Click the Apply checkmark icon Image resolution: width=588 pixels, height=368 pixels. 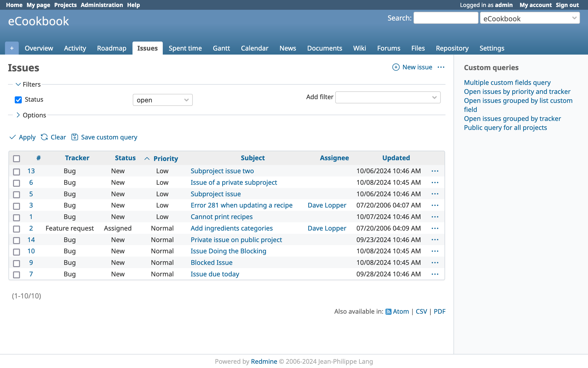coord(12,137)
